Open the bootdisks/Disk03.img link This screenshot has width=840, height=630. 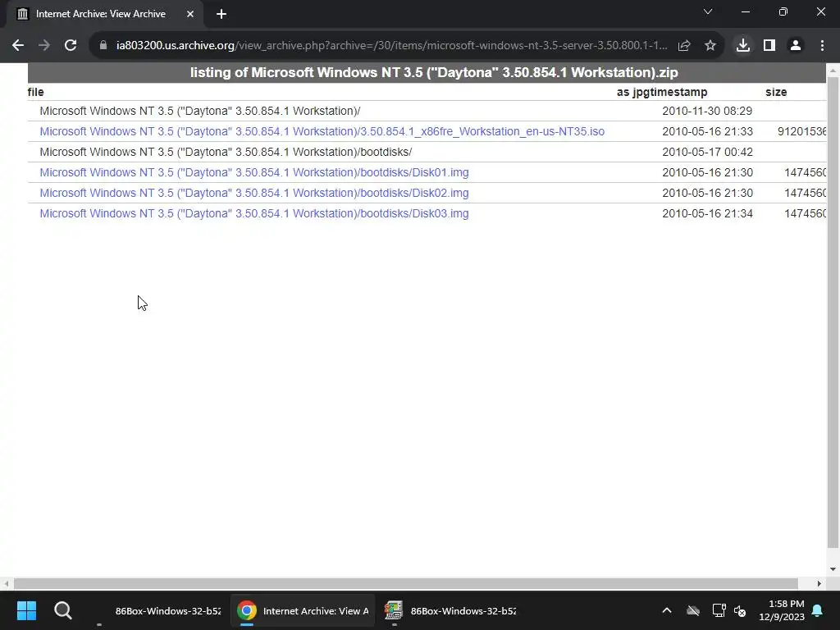click(254, 213)
